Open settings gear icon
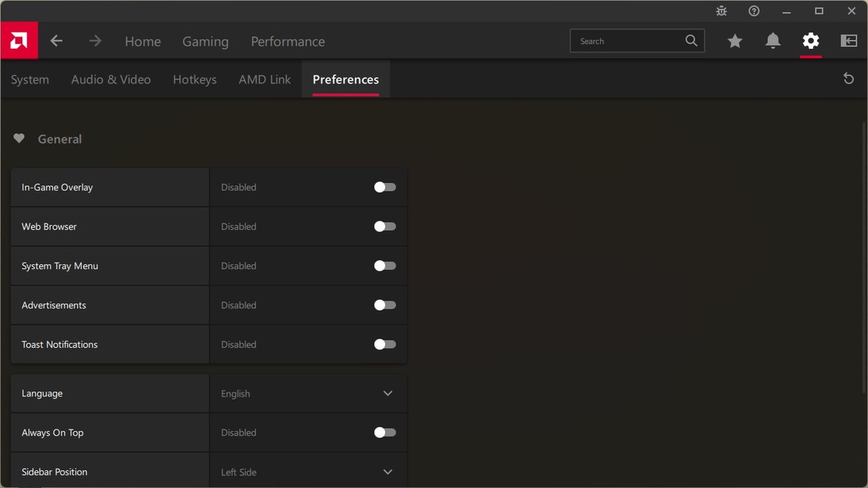This screenshot has height=488, width=868. pos(811,41)
